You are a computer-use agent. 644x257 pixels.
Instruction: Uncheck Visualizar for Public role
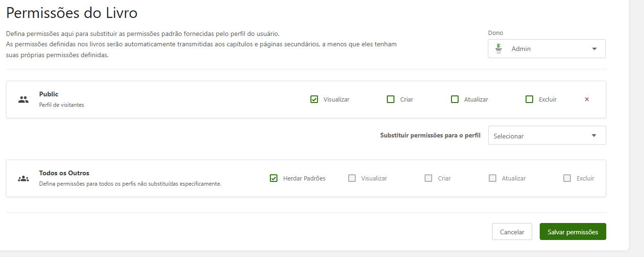coord(314,99)
